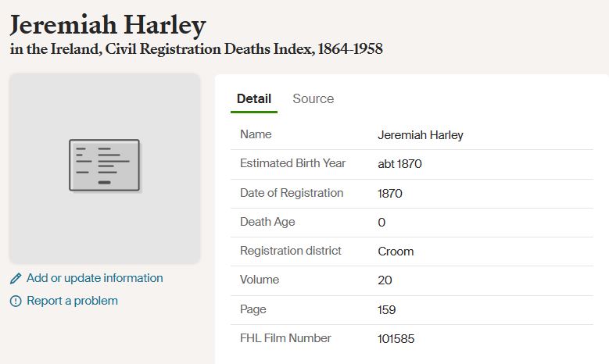This screenshot has width=609, height=364.
Task: Click the FHL Film Number 101585
Action: [396, 339]
